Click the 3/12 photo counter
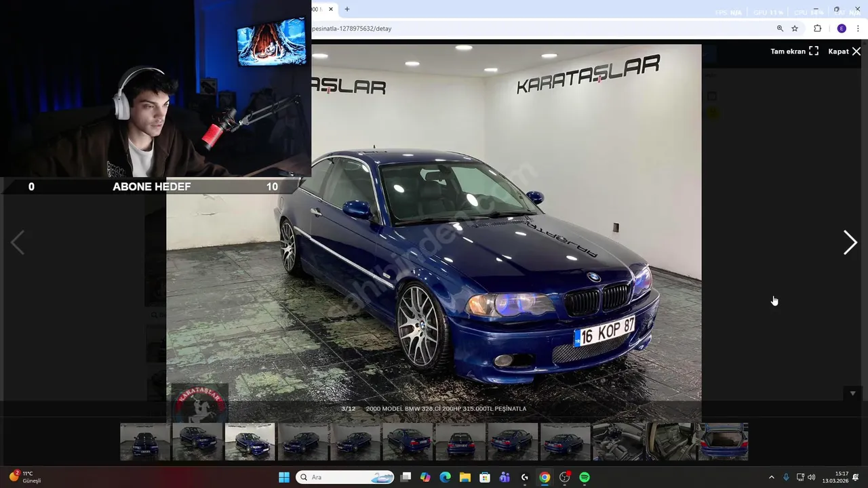868x488 pixels. (x=348, y=409)
